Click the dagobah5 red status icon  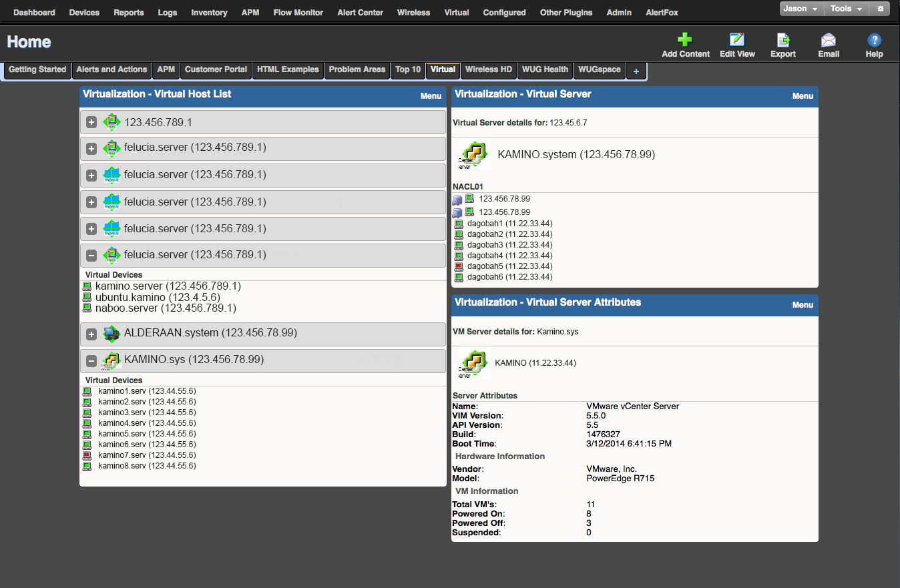pos(459,266)
